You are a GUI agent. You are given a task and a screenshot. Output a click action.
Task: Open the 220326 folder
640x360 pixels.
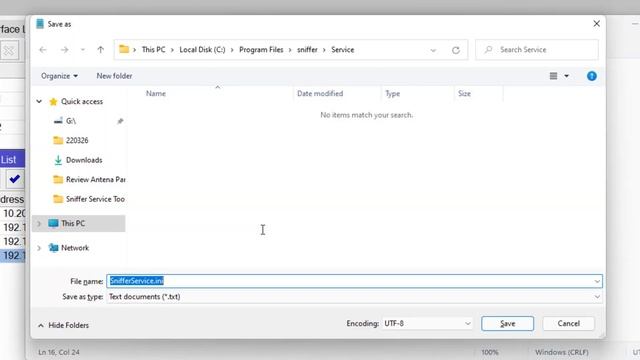[77, 140]
